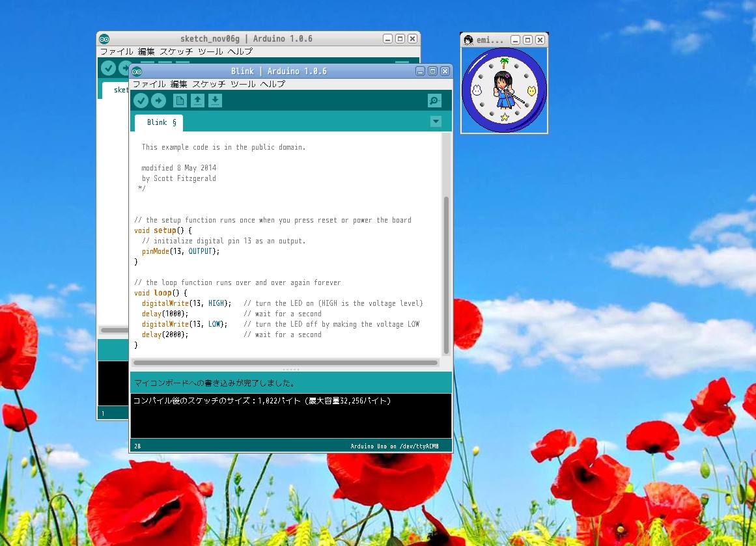Create a new sketch via the New icon
Image resolution: width=756 pixels, height=546 pixels.
coord(179,100)
